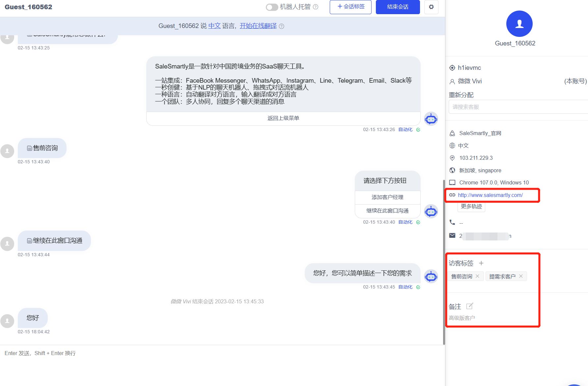The image size is (588, 386).
Task: Click the 自动化 label at 13:43:40
Action: [x=405, y=222]
